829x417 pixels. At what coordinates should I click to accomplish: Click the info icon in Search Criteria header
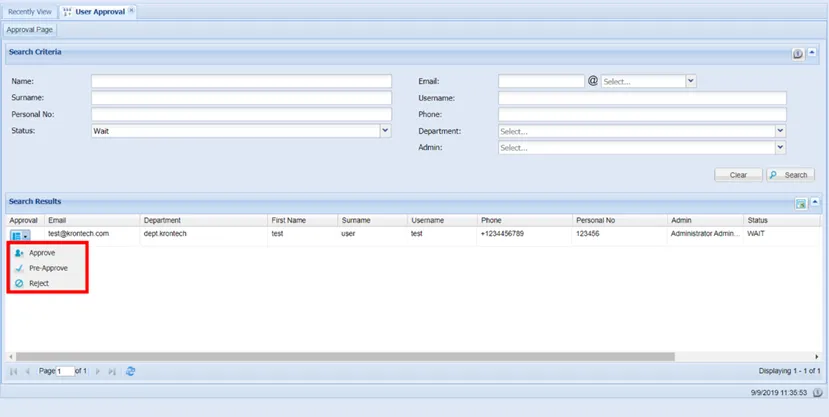click(798, 54)
